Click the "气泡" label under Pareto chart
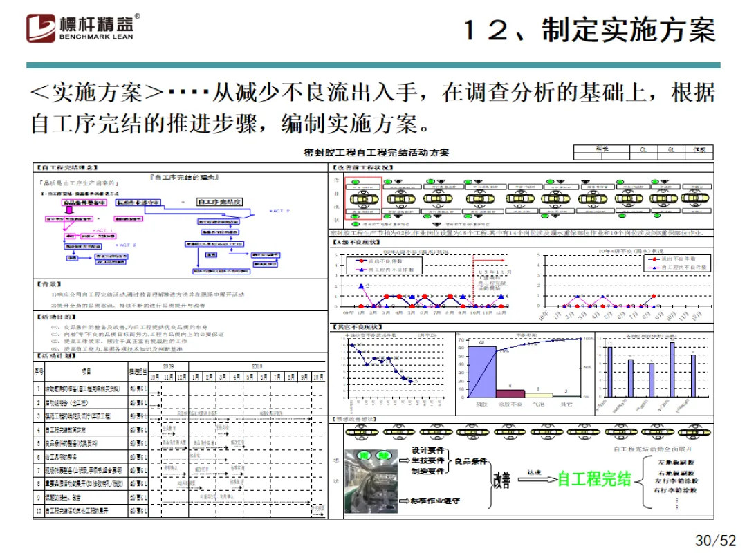 pyautogui.click(x=538, y=404)
